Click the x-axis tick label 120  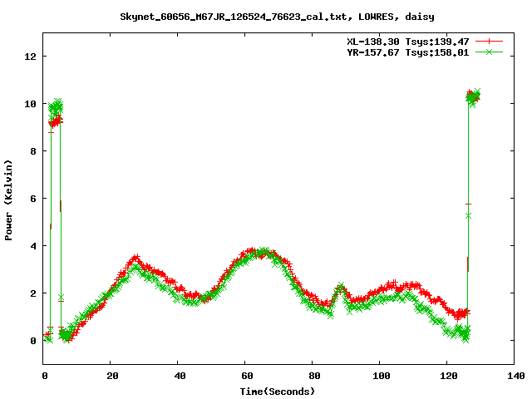point(449,376)
